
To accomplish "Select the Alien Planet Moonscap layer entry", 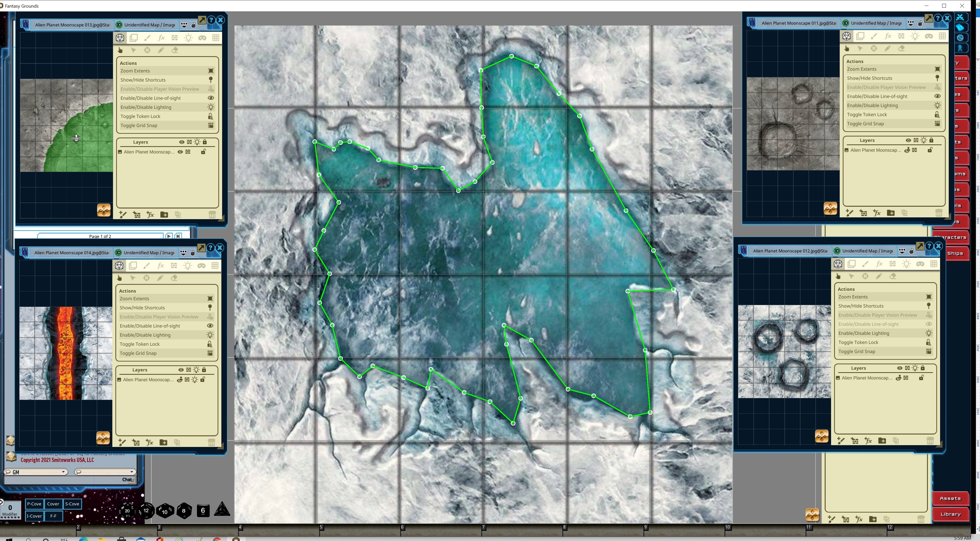I will click(x=148, y=152).
